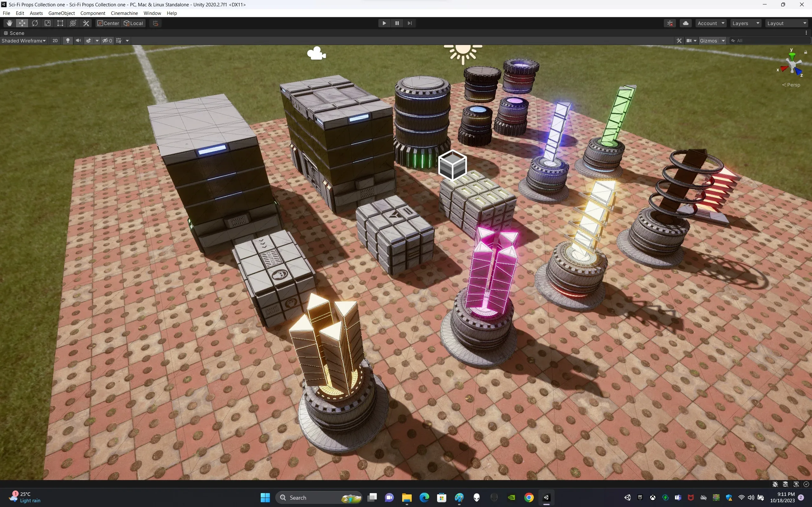
Task: Select the Hand view tool
Action: [x=10, y=23]
